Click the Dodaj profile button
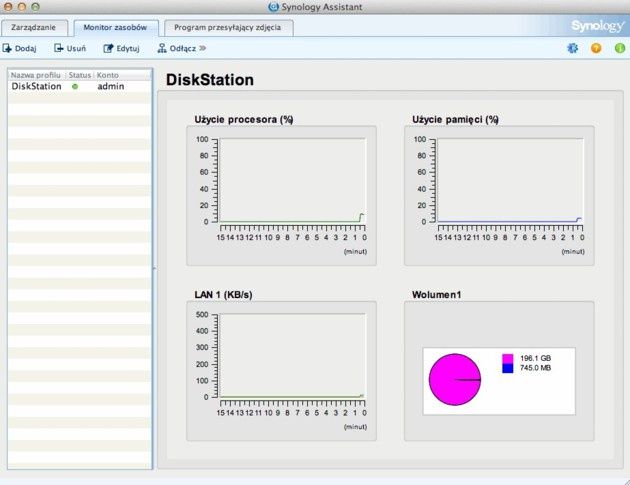630x485 pixels. [20, 49]
